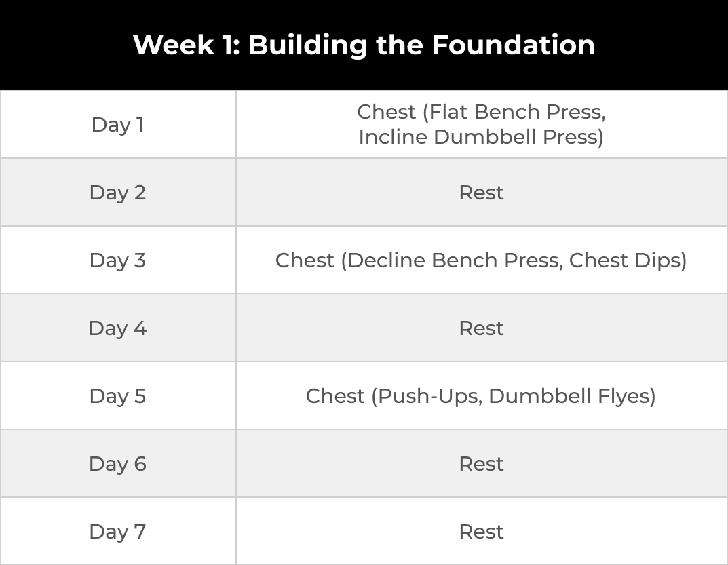Select the Rest entry for Day 6
Image resolution: width=728 pixels, height=565 pixels.
click(481, 464)
